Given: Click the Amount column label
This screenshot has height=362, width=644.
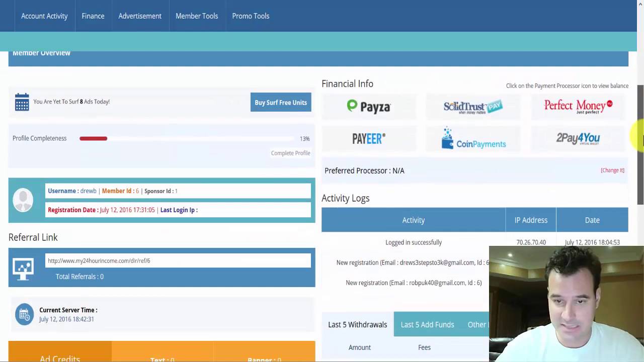Looking at the screenshot, I should (360, 347).
